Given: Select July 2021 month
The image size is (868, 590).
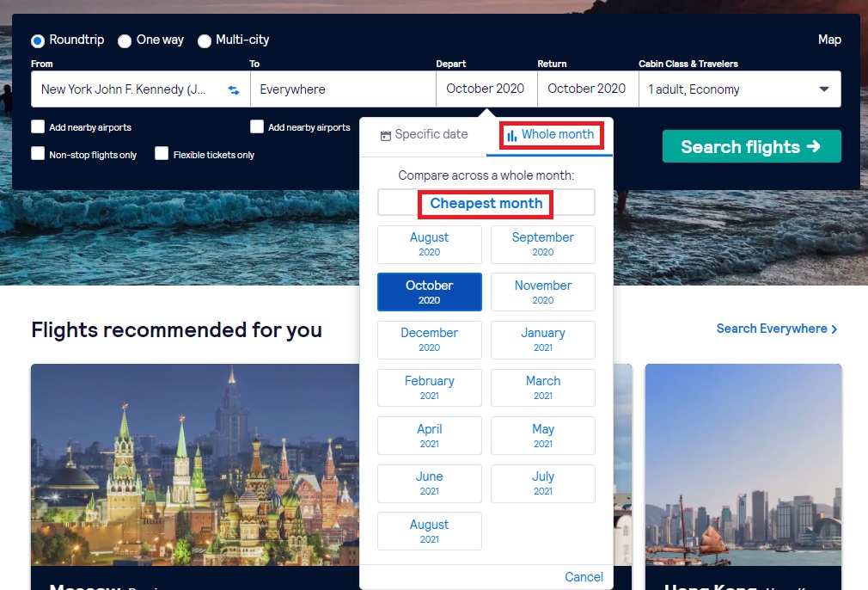Looking at the screenshot, I should tap(543, 483).
